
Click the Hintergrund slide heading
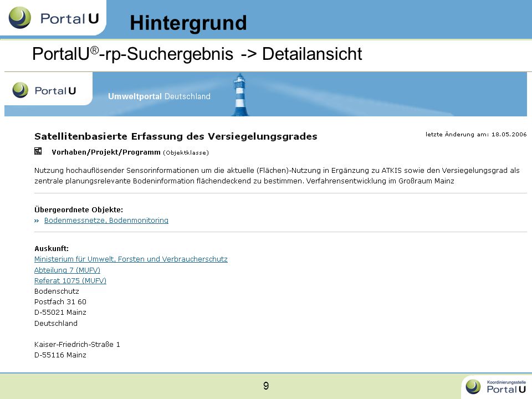[x=188, y=23]
